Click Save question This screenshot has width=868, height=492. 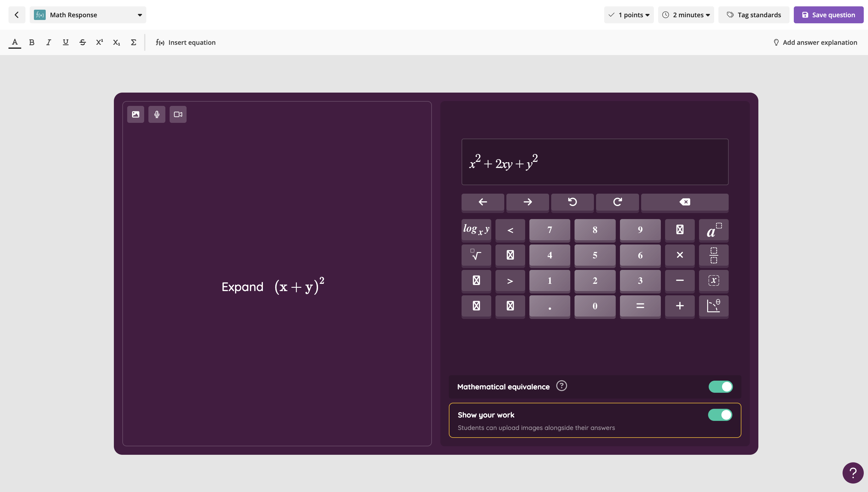(x=828, y=15)
